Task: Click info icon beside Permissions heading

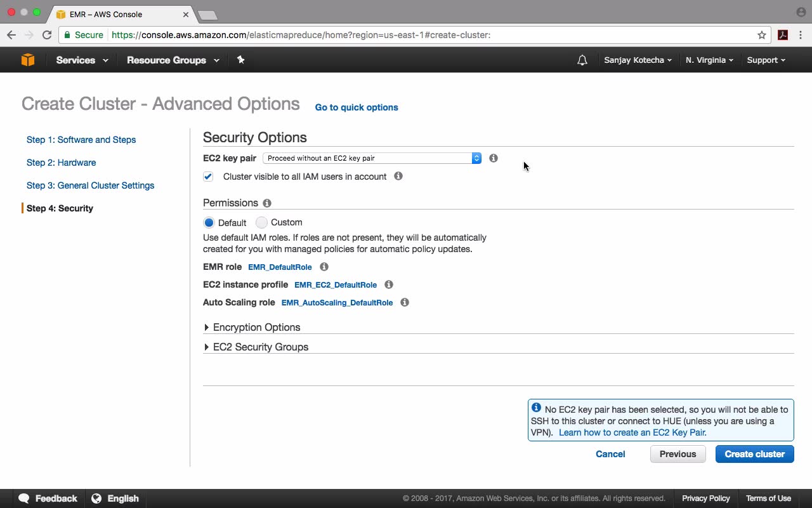Action: [267, 203]
